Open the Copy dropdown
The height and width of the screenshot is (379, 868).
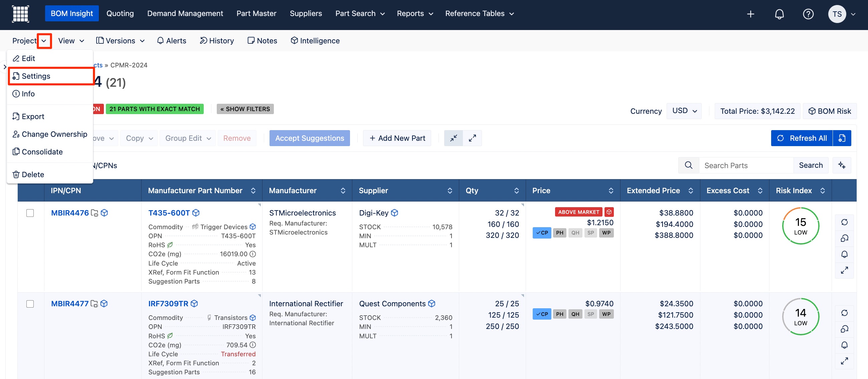pos(139,138)
